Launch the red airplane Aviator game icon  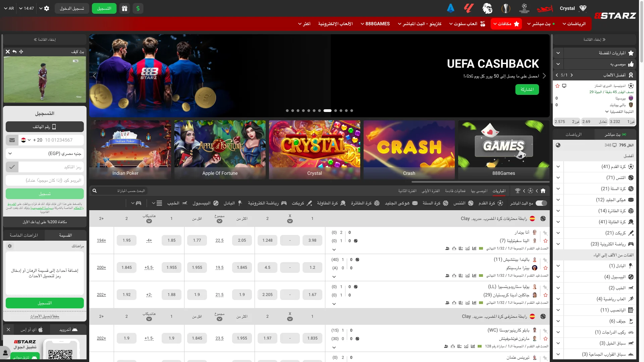pos(545,8)
